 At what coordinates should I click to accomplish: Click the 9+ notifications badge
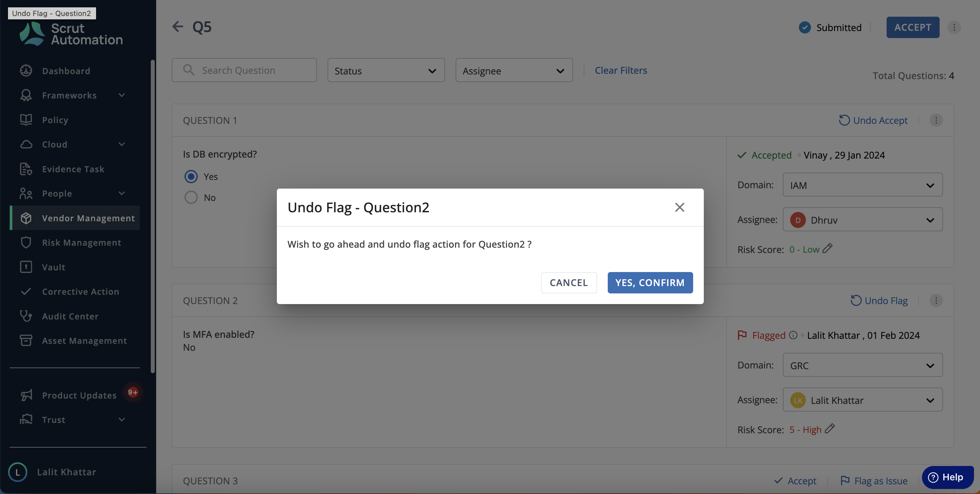[132, 392]
